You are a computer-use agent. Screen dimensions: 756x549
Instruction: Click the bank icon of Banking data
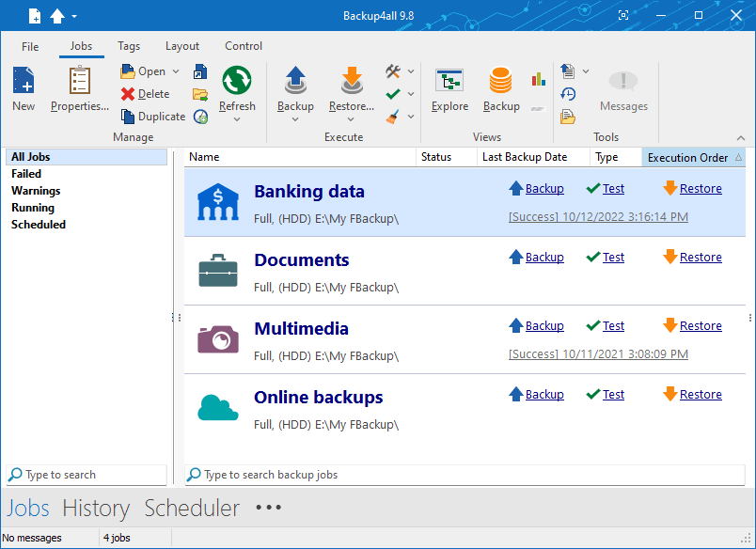(218, 202)
